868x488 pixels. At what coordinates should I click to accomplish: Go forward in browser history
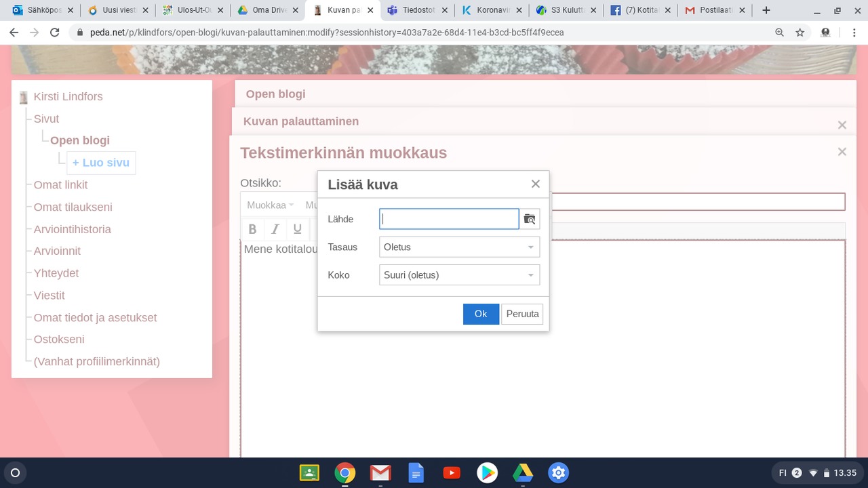click(x=35, y=33)
